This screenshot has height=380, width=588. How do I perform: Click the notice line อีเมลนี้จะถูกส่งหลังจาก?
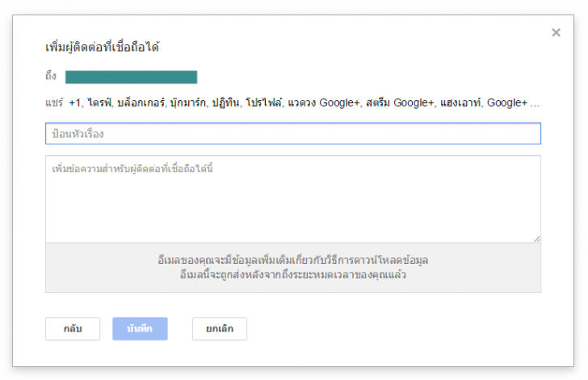293,274
